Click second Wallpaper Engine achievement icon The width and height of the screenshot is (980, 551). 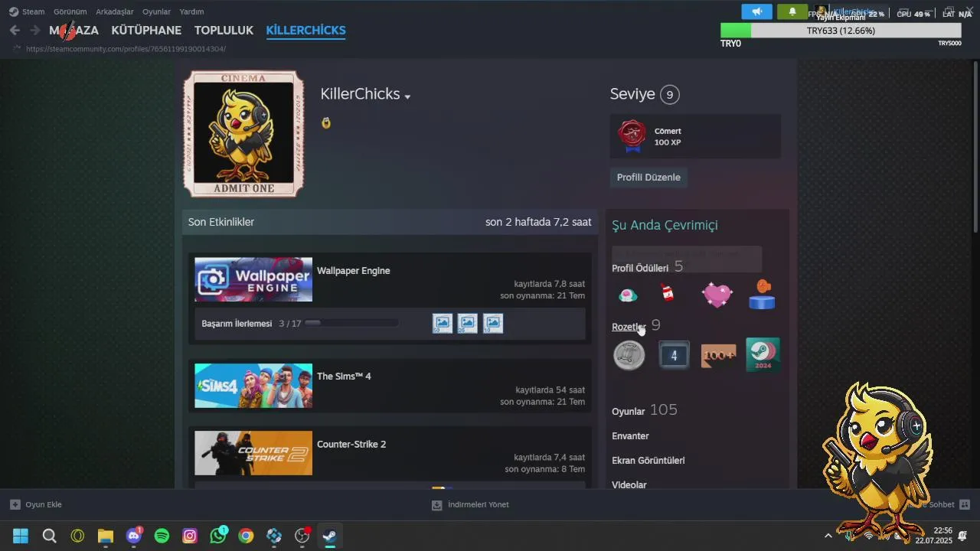[x=468, y=324]
